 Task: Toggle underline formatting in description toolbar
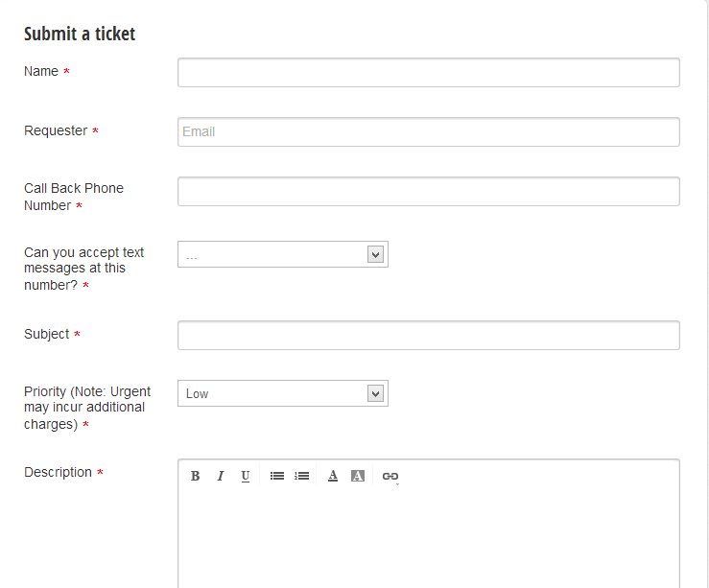point(245,476)
